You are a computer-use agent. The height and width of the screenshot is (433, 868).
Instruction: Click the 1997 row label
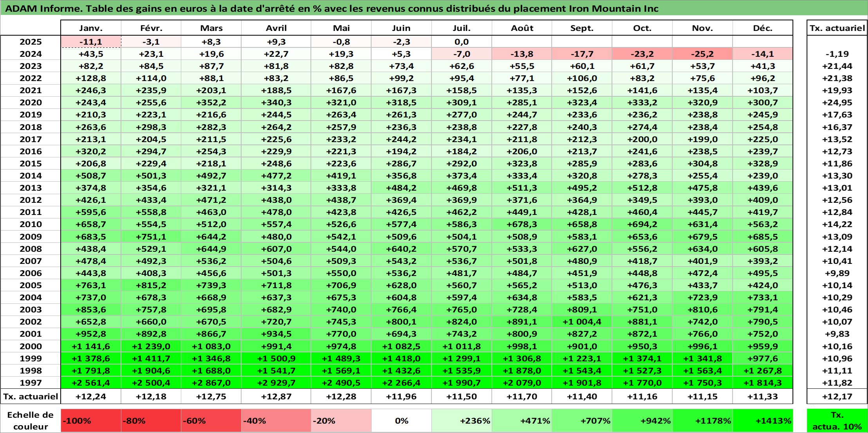tap(31, 382)
